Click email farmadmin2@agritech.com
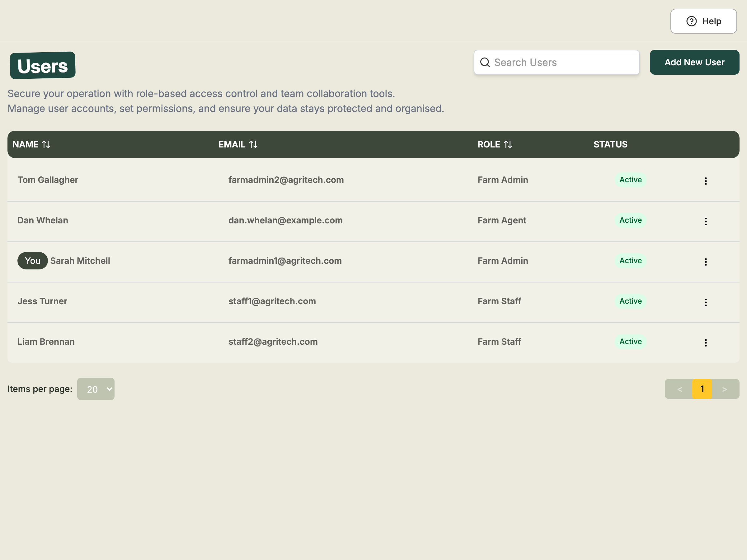747x560 pixels. click(286, 180)
